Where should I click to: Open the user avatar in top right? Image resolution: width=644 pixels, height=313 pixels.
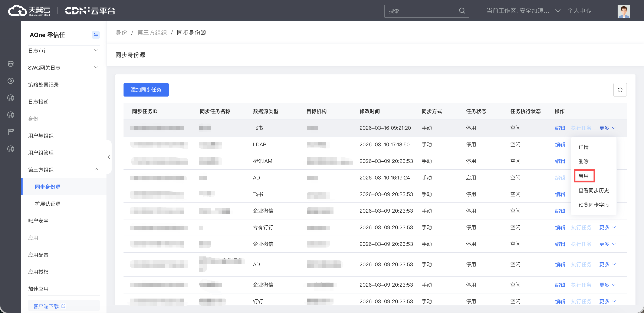pos(624,11)
